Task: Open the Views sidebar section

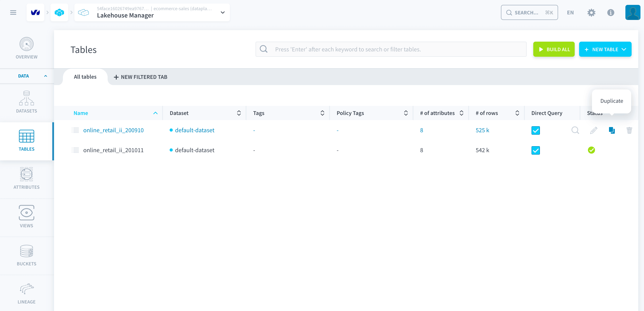Action: pos(27,216)
